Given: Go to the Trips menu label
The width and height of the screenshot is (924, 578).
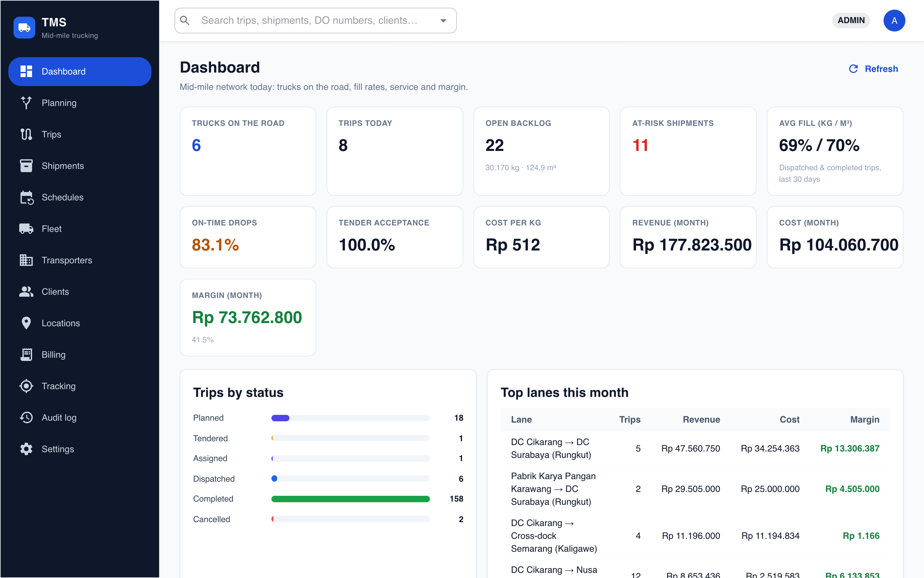Looking at the screenshot, I should tap(51, 134).
